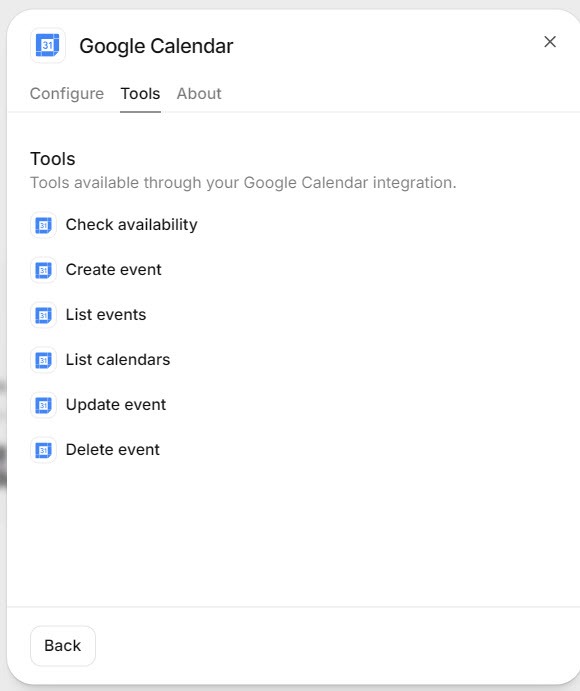Select the Check availability tool label
The height and width of the screenshot is (691, 580).
click(131, 225)
